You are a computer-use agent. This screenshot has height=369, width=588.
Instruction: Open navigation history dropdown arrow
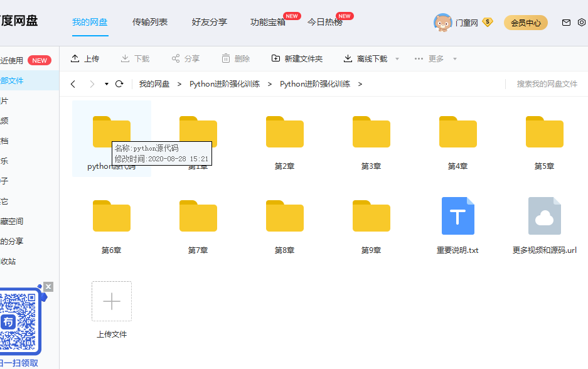click(x=107, y=84)
